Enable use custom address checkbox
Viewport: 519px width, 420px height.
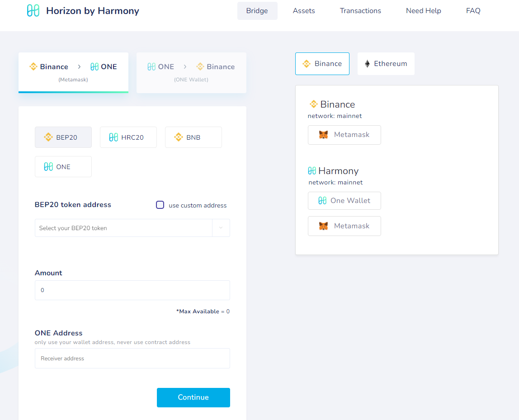pos(160,205)
